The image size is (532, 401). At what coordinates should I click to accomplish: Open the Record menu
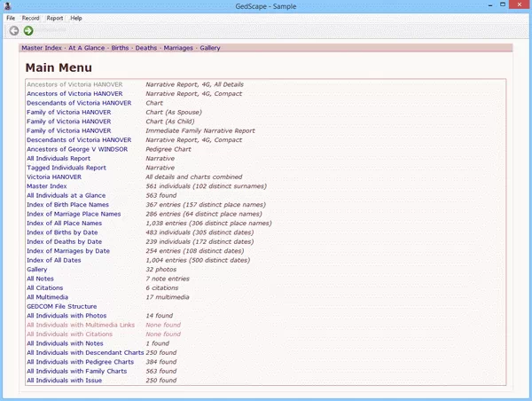pos(31,18)
